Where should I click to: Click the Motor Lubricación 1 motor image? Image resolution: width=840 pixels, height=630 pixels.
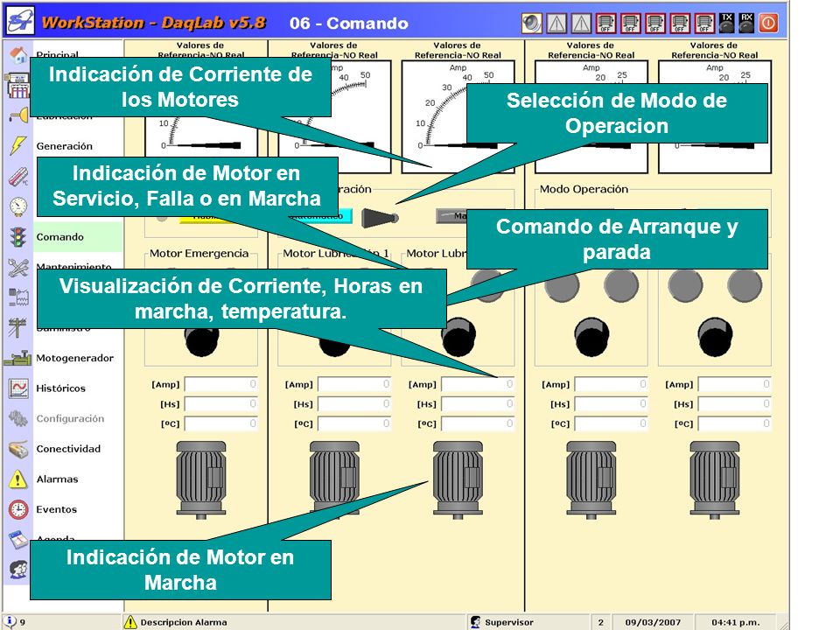click(334, 480)
